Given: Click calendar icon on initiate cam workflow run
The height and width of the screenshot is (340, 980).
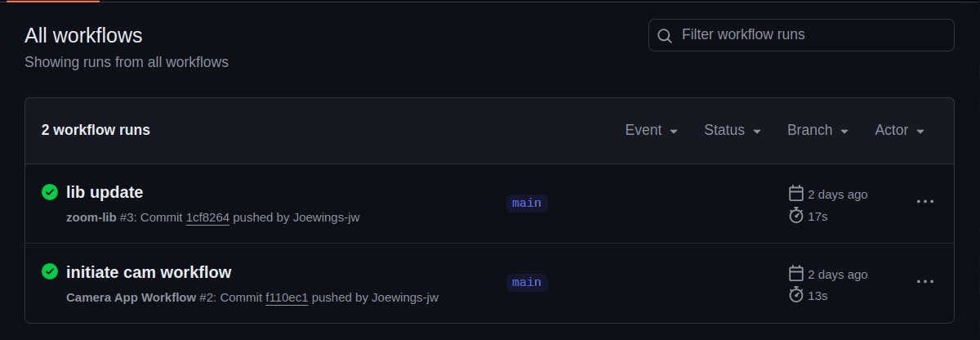Looking at the screenshot, I should (x=796, y=274).
